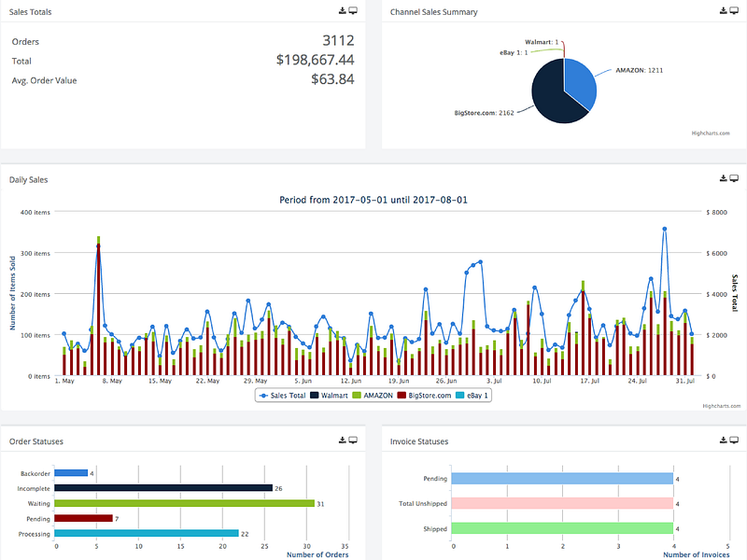Click the Invoice Statuses download icon
747x560 pixels.
pos(724,440)
